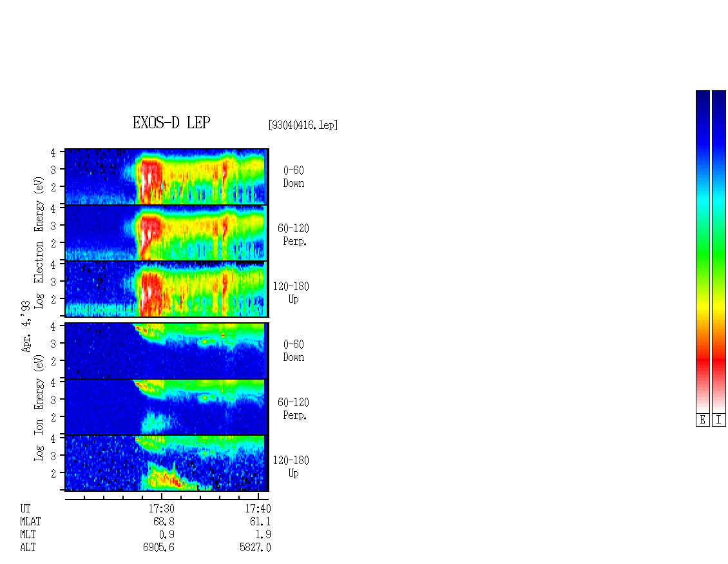Click the ion 60-120 Perp. spectrogram panel
This screenshot has height=564, width=728.
coord(167,407)
